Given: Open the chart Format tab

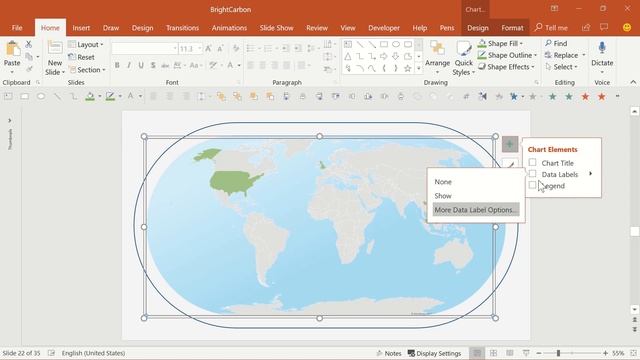Looking at the screenshot, I should [512, 28].
